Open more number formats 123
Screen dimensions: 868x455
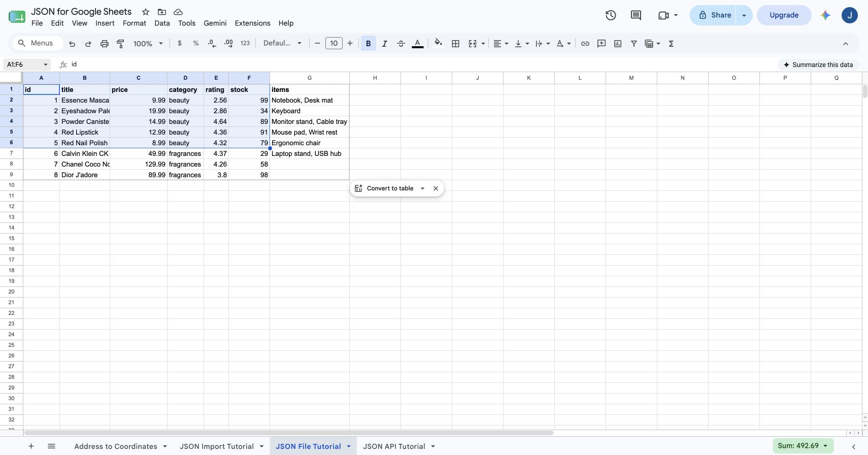pos(245,44)
